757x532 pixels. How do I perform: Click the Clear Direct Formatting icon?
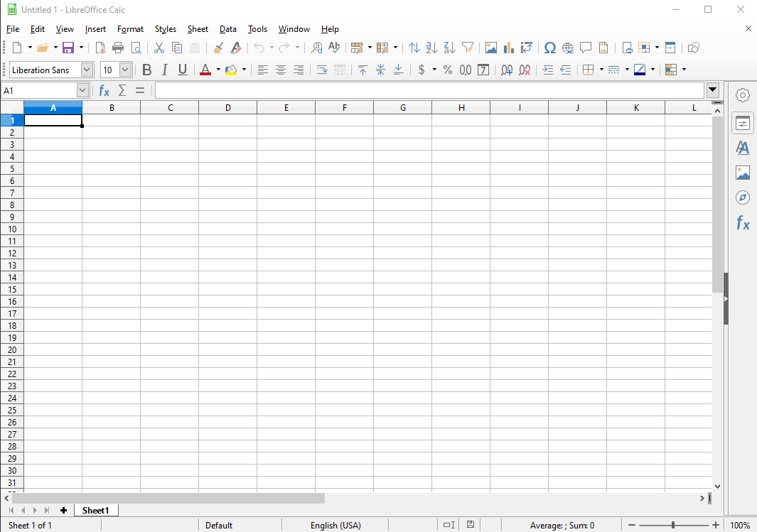[236, 48]
